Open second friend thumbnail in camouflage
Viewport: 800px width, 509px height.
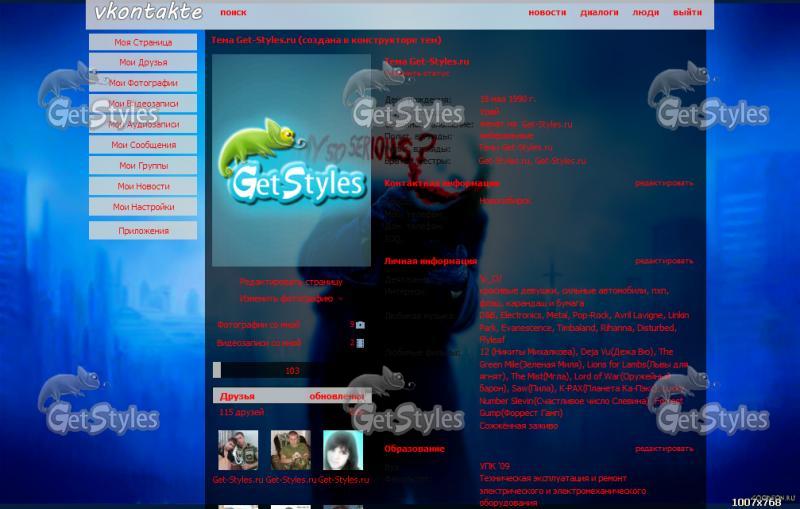[290, 450]
